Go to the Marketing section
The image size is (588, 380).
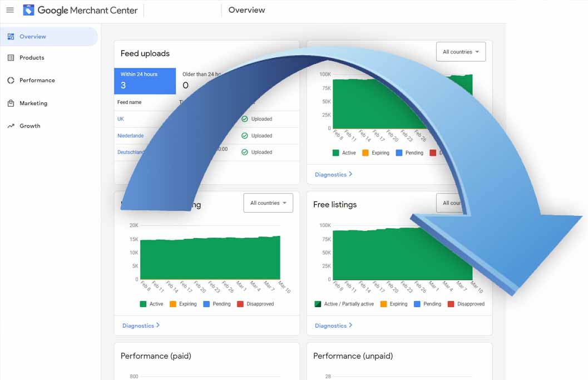tap(33, 103)
